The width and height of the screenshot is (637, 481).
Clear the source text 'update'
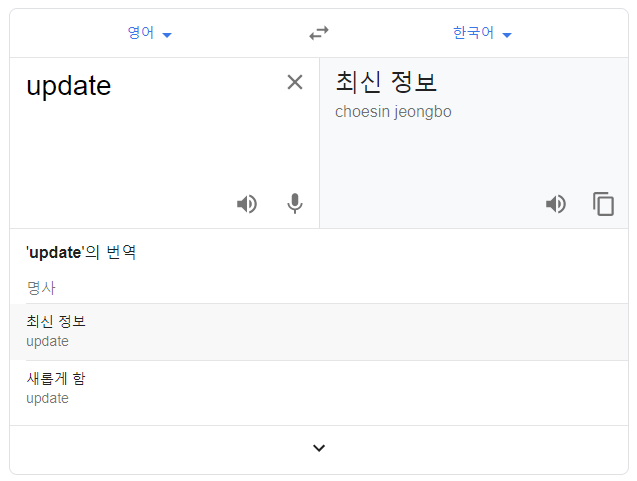pos(295,82)
